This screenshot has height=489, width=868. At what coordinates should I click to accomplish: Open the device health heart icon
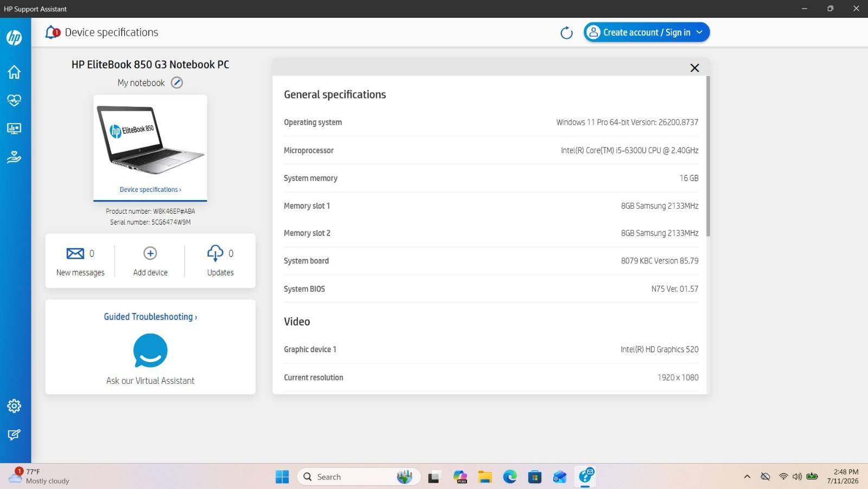[x=14, y=100]
